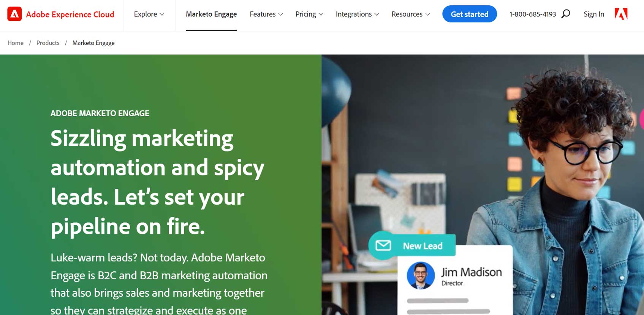Go to Home breadcrumb link
The width and height of the screenshot is (644, 315).
click(x=16, y=43)
